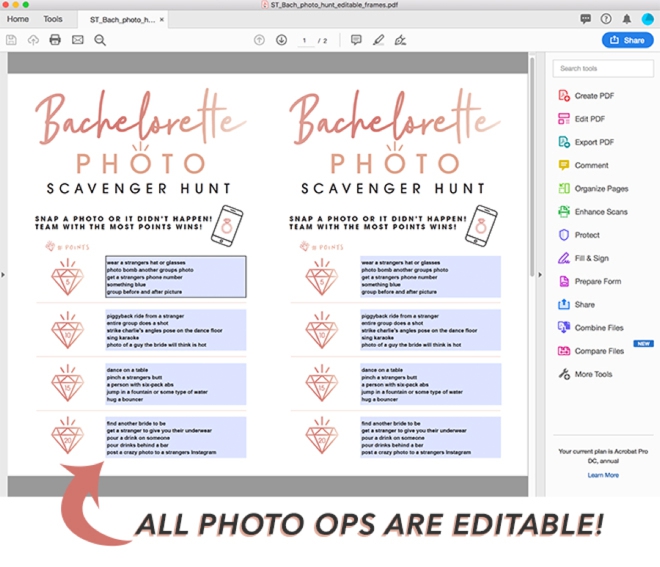The width and height of the screenshot is (660, 567).
Task: Add a sticky note comment
Action: pos(356,40)
